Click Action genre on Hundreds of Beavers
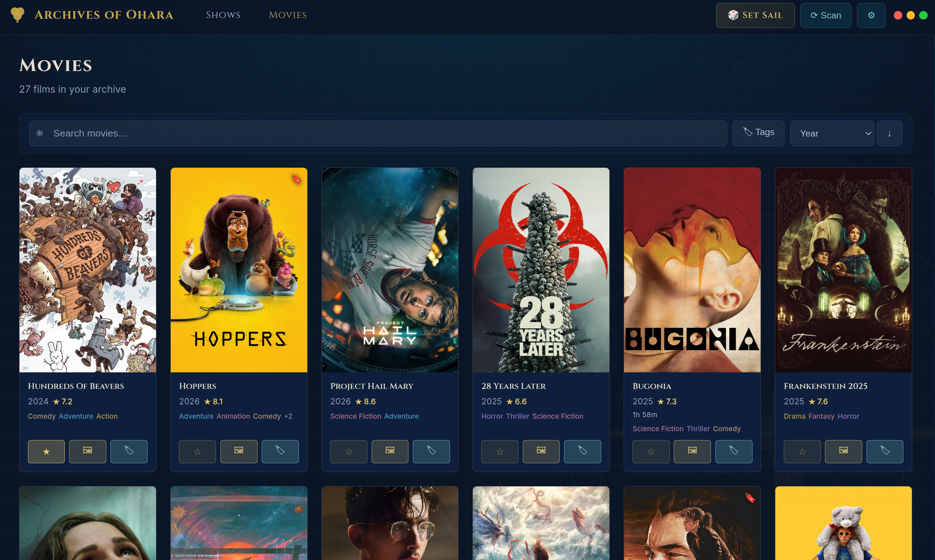Viewport: 935px width, 560px height. (x=107, y=416)
